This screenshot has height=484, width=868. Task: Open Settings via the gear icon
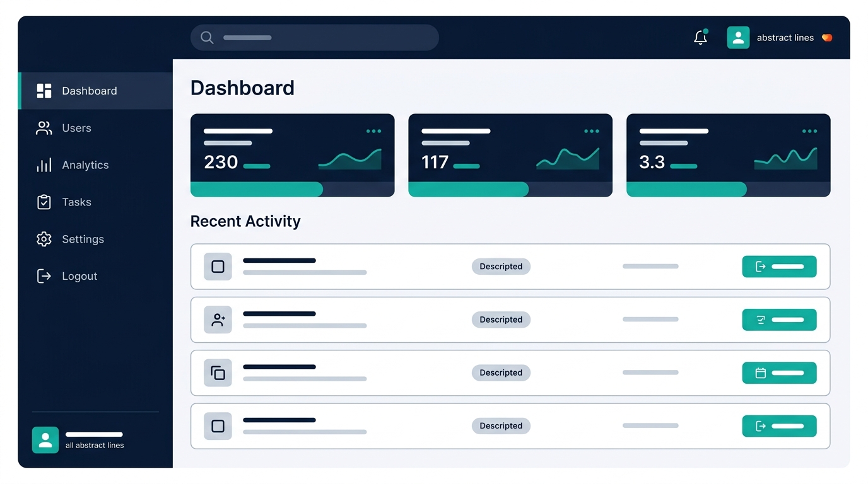tap(44, 239)
